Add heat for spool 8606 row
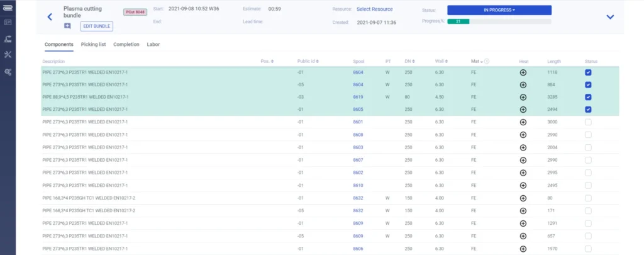Image resolution: width=644 pixels, height=255 pixels. point(523,249)
